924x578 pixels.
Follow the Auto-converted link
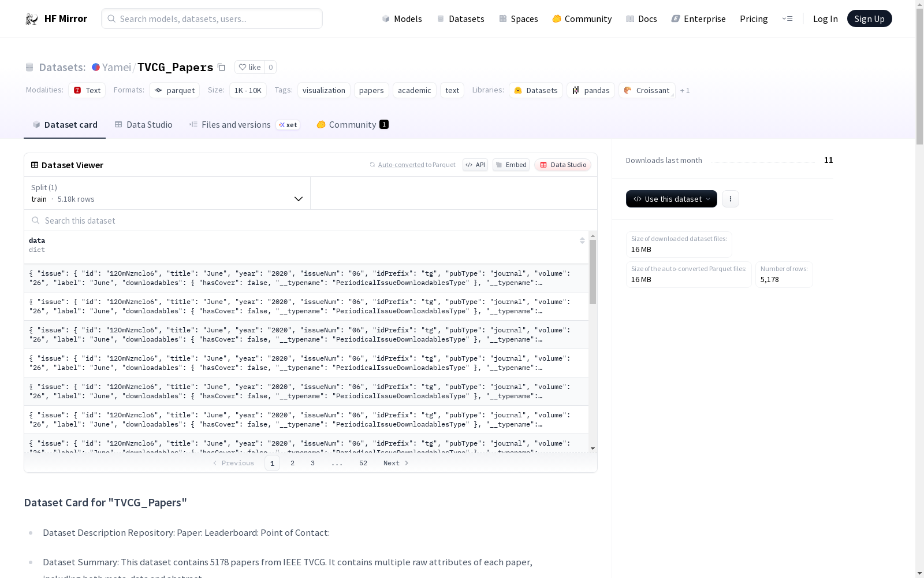pyautogui.click(x=401, y=165)
